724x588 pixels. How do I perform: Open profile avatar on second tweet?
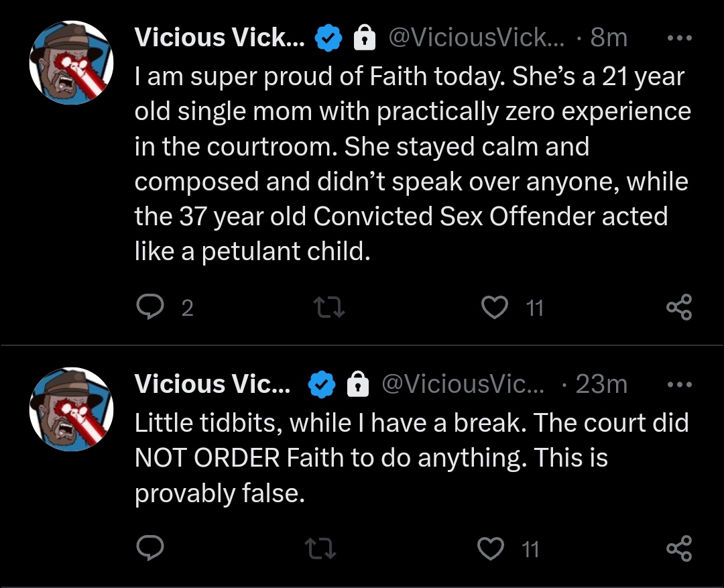pyautogui.click(x=72, y=409)
